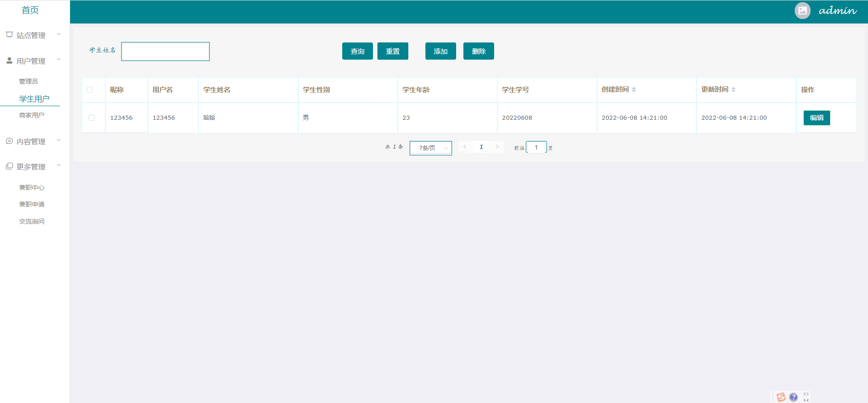
Task: Collapse the 用户管理 menu chevron
Action: pos(59,60)
